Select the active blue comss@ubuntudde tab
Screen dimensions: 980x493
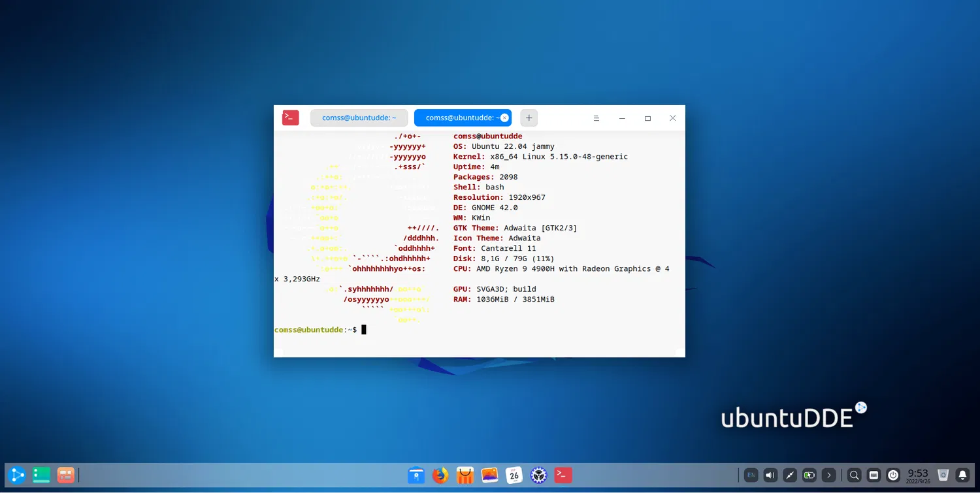click(x=463, y=118)
